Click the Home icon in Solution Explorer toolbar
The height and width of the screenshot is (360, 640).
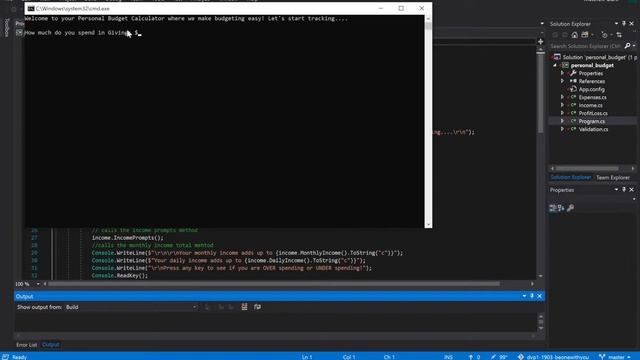pyautogui.click(x=574, y=35)
